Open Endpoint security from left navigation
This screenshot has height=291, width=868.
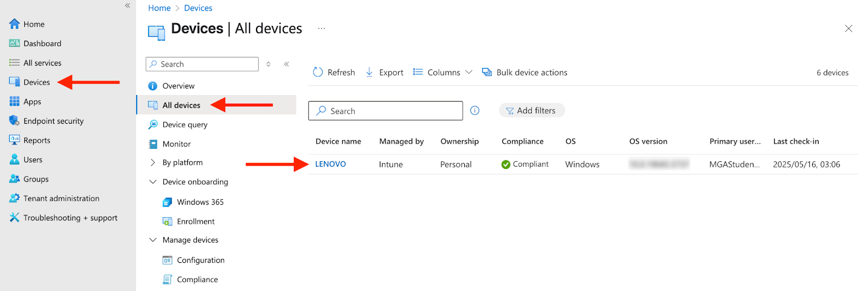(53, 121)
